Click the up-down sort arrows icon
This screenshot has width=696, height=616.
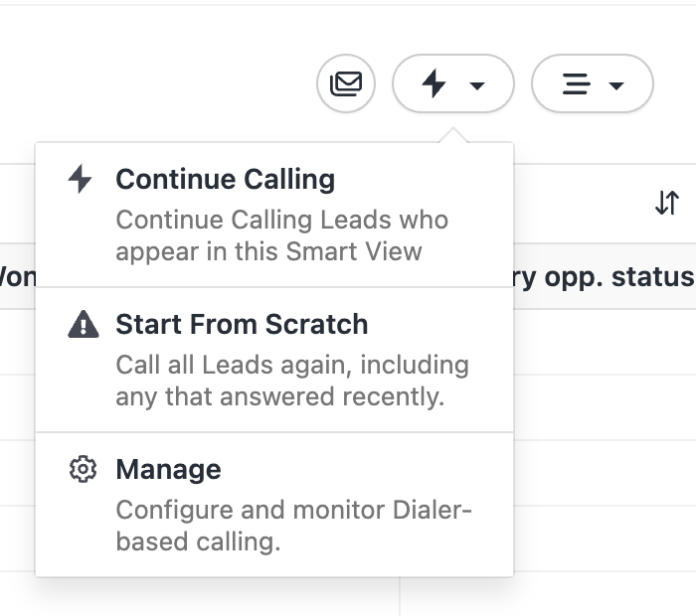tap(666, 203)
